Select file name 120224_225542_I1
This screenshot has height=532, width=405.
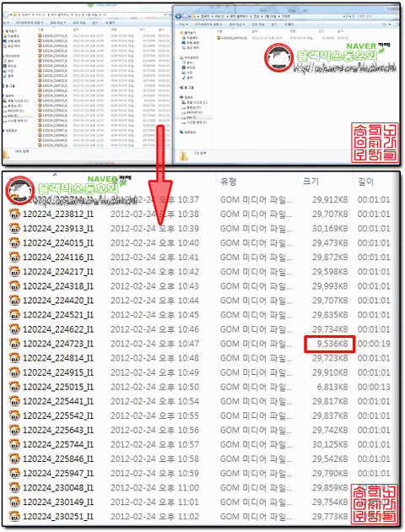point(58,415)
